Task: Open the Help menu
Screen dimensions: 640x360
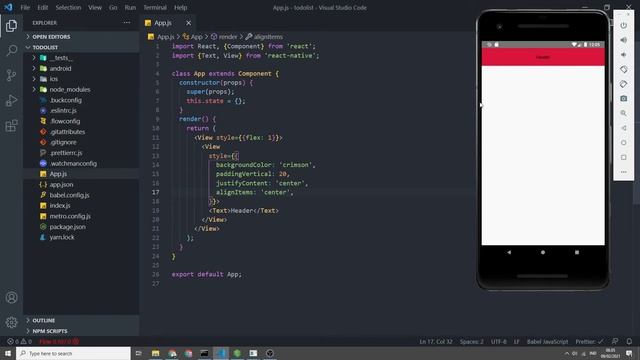Action: pos(180,7)
